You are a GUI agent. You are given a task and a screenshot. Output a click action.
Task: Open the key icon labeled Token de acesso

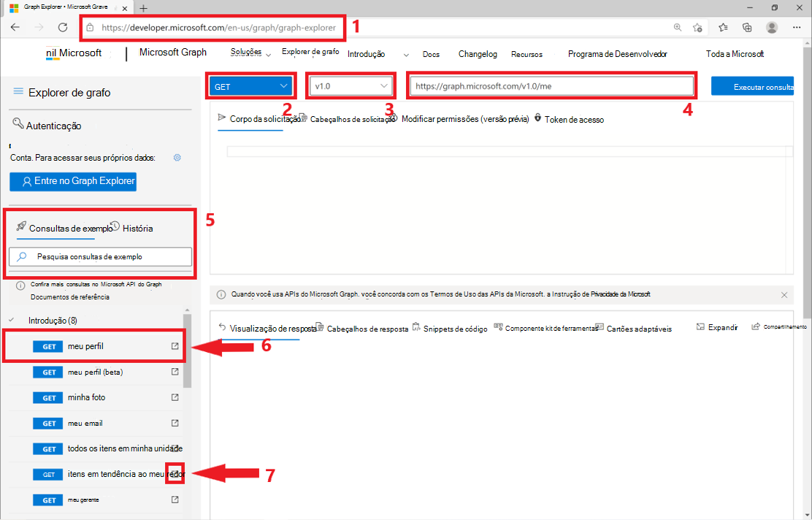pyautogui.click(x=537, y=119)
